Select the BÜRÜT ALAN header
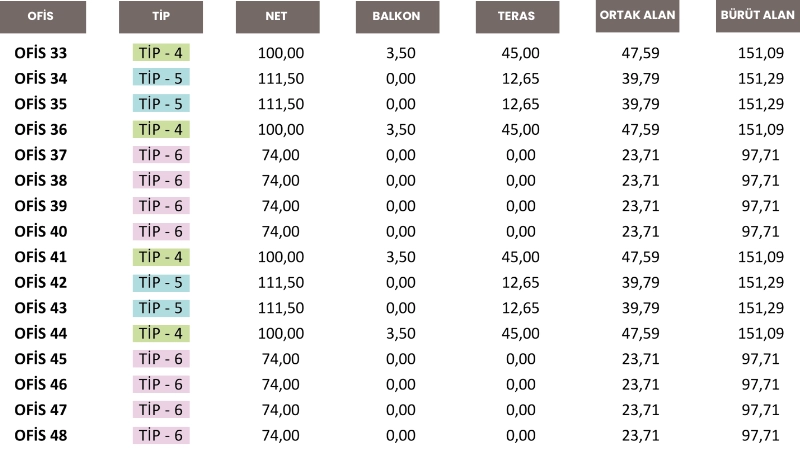 pos(757,16)
